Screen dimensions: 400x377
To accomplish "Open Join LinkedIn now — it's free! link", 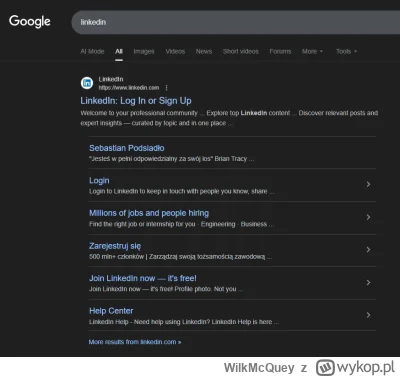I will click(x=143, y=278).
